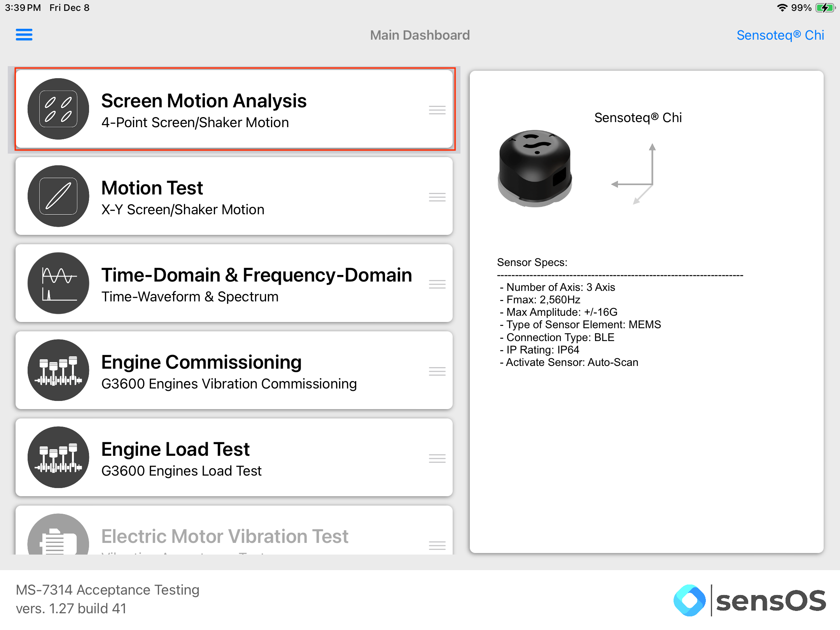This screenshot has width=840, height=630.
Task: Click the Engine Load Test pistons icon
Action: point(58,457)
